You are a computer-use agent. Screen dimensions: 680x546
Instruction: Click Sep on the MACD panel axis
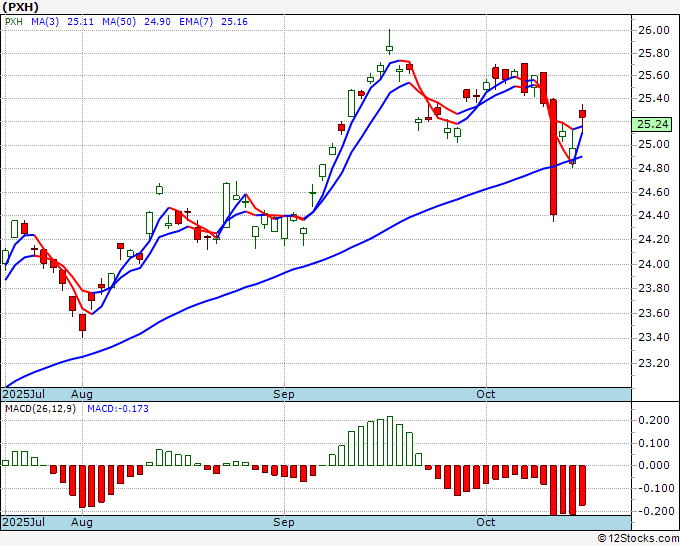tap(284, 522)
